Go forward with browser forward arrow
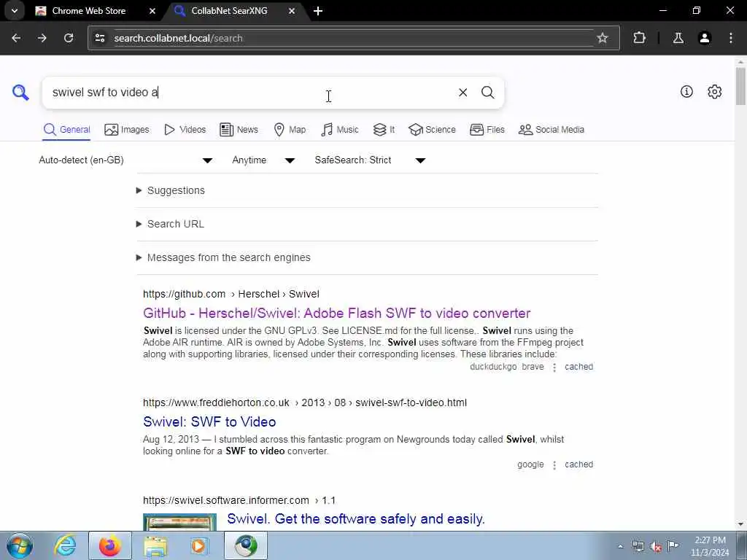Image resolution: width=747 pixels, height=560 pixels. (42, 38)
